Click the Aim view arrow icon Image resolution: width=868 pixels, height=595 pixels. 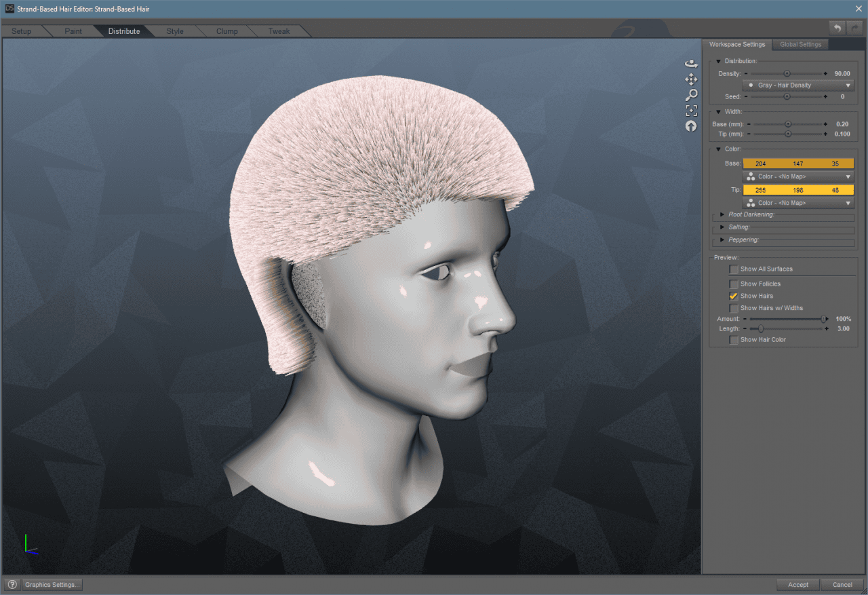pyautogui.click(x=691, y=126)
